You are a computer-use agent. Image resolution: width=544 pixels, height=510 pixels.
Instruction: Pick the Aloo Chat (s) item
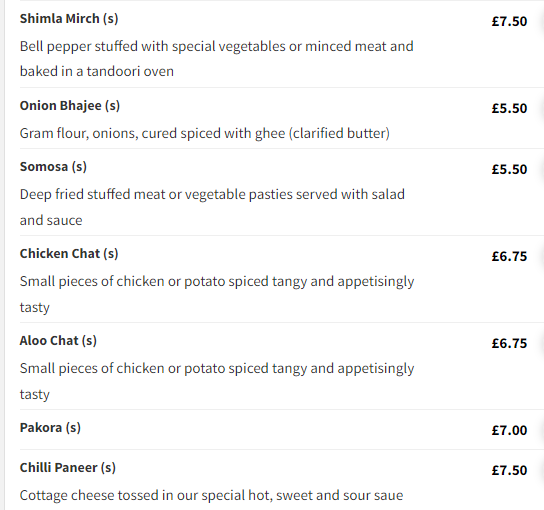pos(58,341)
